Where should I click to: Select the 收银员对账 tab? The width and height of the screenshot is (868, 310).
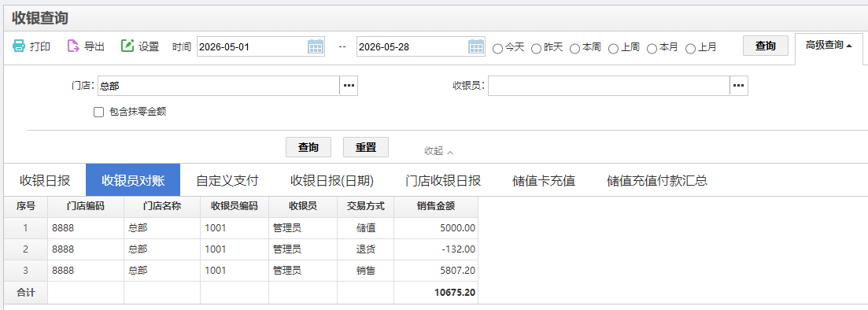click(133, 180)
